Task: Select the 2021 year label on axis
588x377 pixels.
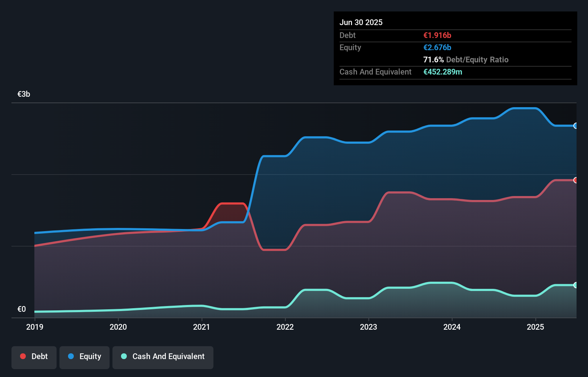Action: [x=202, y=327]
